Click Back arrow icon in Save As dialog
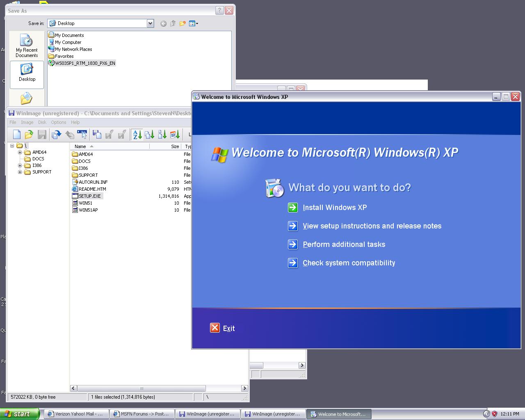Screen dimensions: 525x420 tap(163, 24)
